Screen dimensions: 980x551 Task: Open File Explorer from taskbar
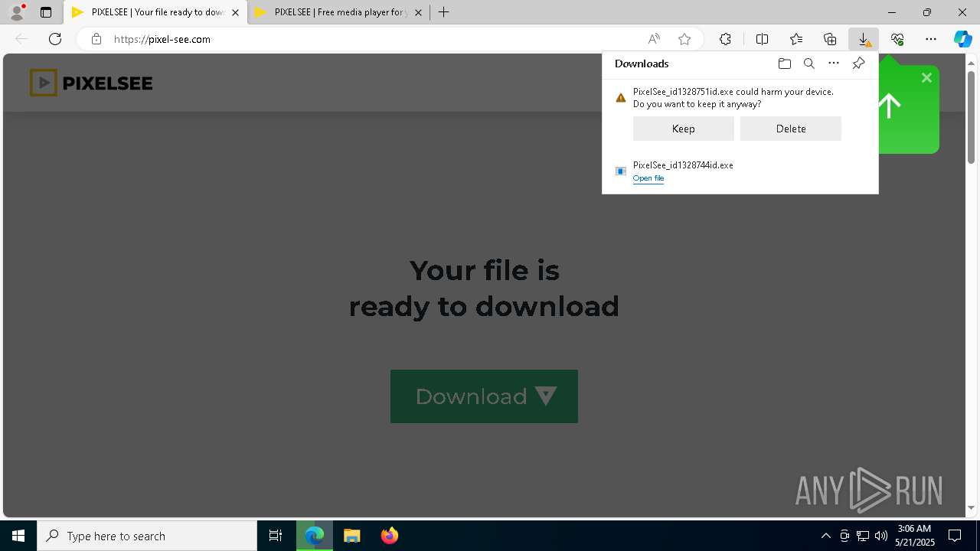pyautogui.click(x=351, y=536)
